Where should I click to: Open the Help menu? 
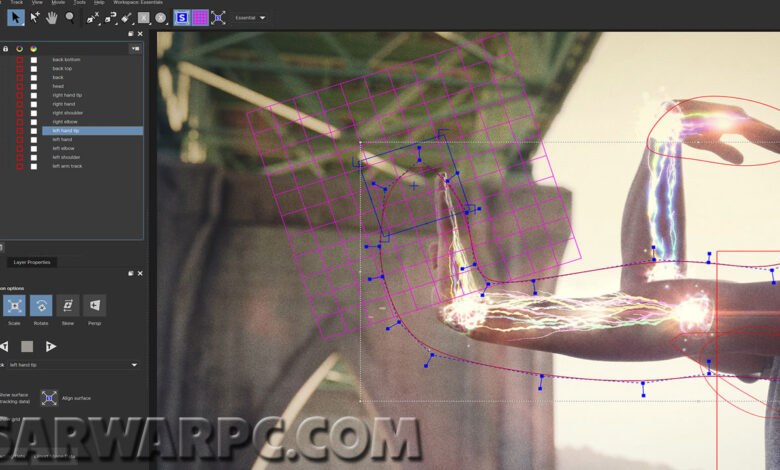coord(99,2)
